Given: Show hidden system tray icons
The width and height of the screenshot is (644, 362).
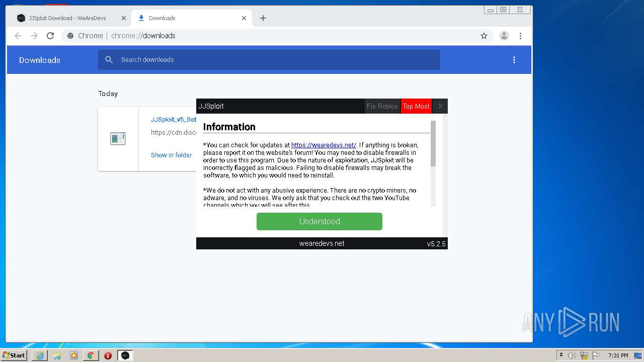Looking at the screenshot, I should pyautogui.click(x=561, y=355).
